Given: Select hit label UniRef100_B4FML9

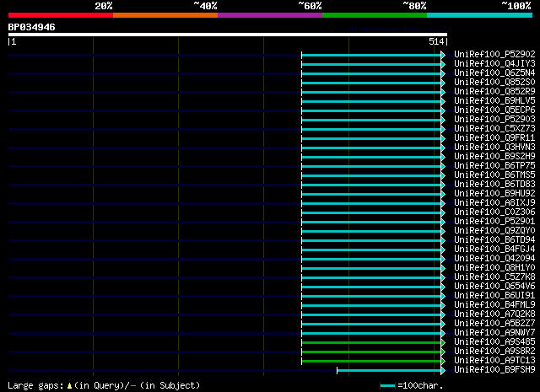Looking at the screenshot, I should click(494, 305).
